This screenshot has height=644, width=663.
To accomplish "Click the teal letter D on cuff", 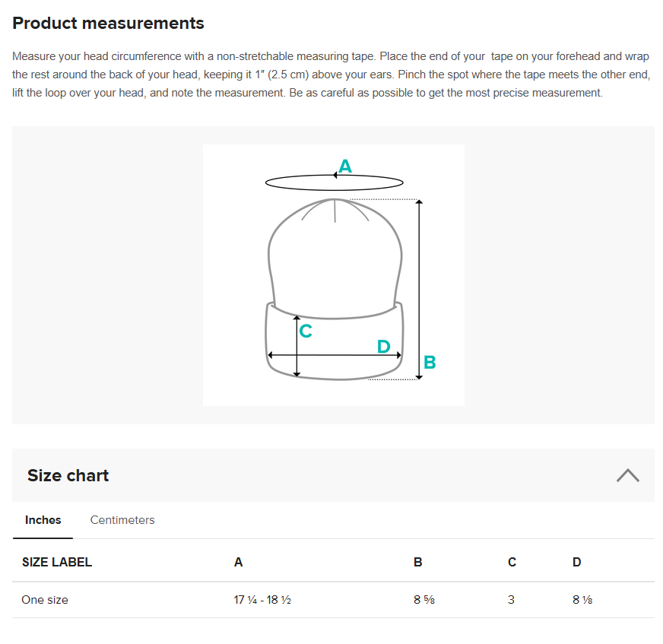I will point(383,346).
